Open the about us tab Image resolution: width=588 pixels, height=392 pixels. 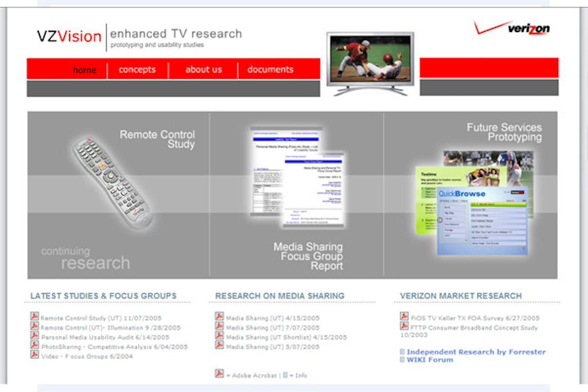pyautogui.click(x=203, y=70)
